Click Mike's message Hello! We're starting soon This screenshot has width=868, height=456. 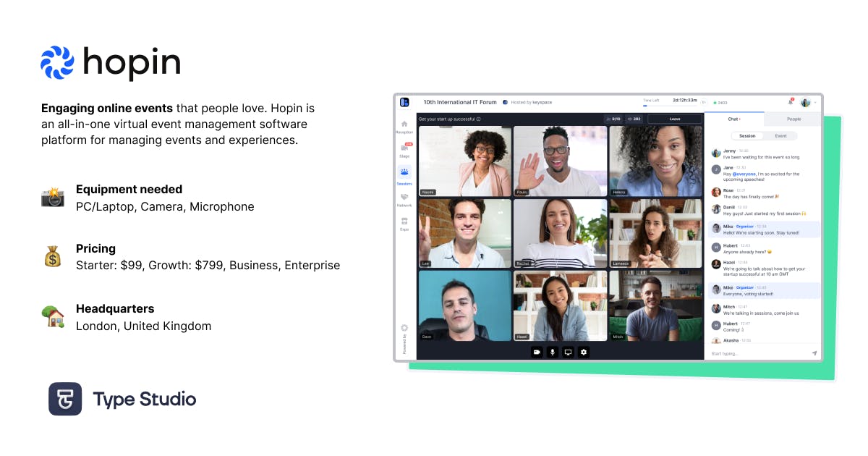coord(760,232)
